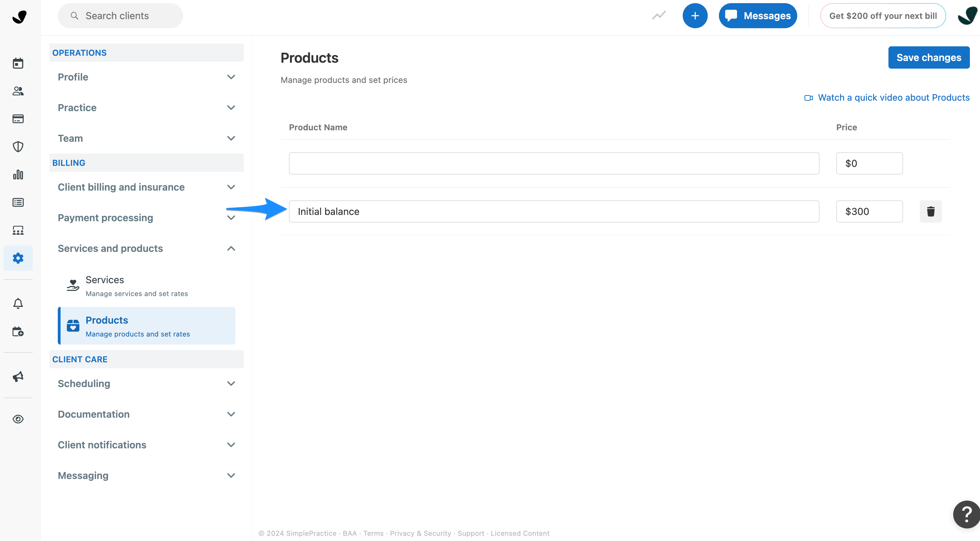Expand the Client billing and insurance chevron
The height and width of the screenshot is (541, 980).
point(231,187)
